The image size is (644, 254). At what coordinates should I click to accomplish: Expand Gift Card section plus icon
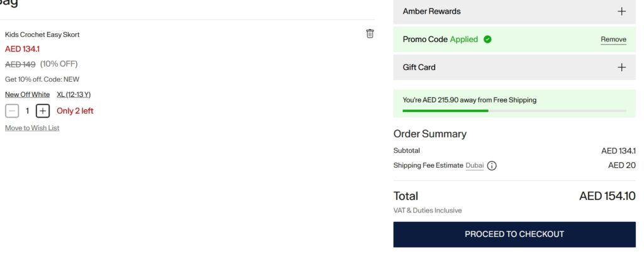(x=621, y=67)
